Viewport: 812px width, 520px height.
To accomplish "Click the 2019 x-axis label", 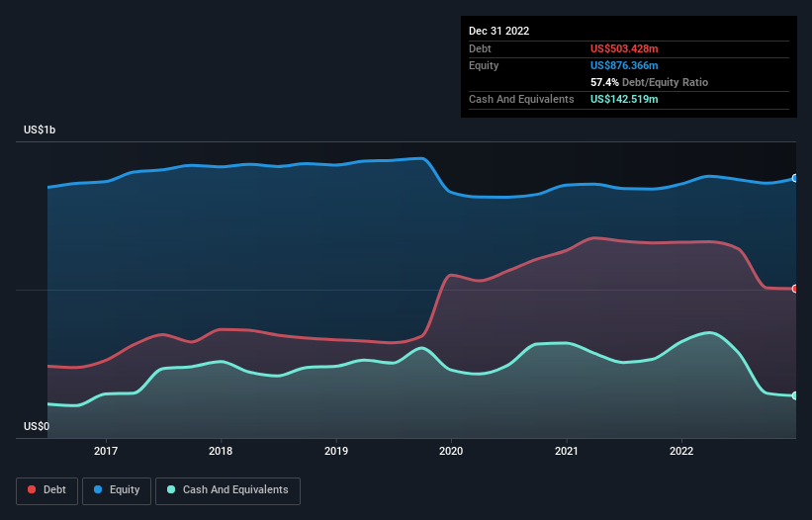I will tap(336, 451).
